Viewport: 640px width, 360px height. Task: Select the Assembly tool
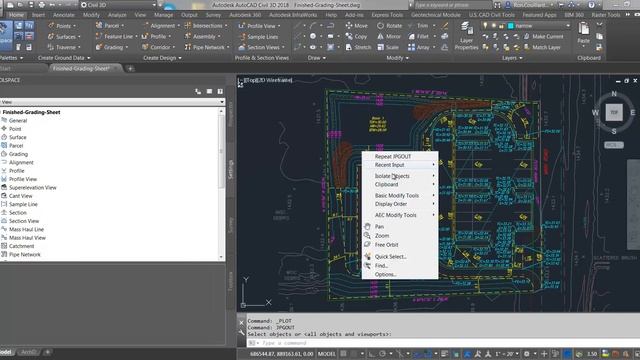(202, 36)
